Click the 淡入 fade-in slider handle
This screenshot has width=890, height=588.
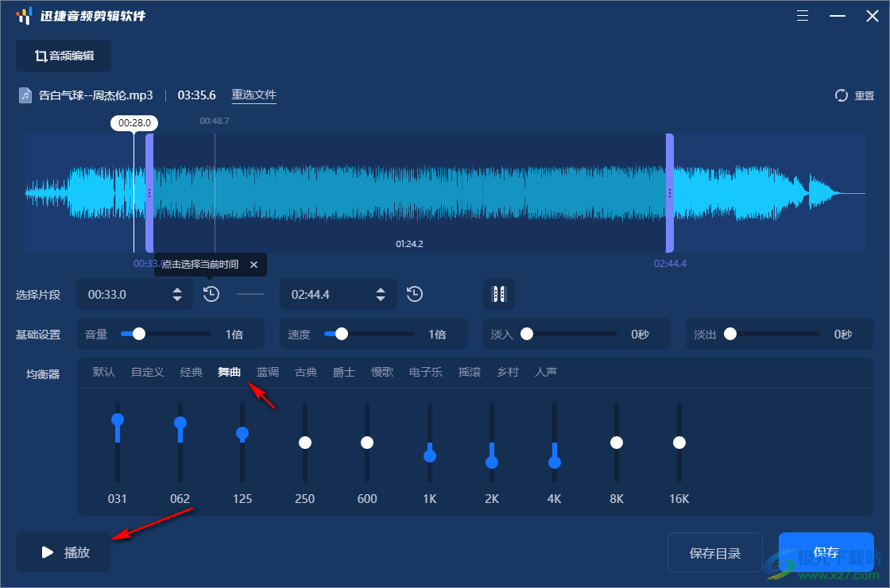pos(526,335)
